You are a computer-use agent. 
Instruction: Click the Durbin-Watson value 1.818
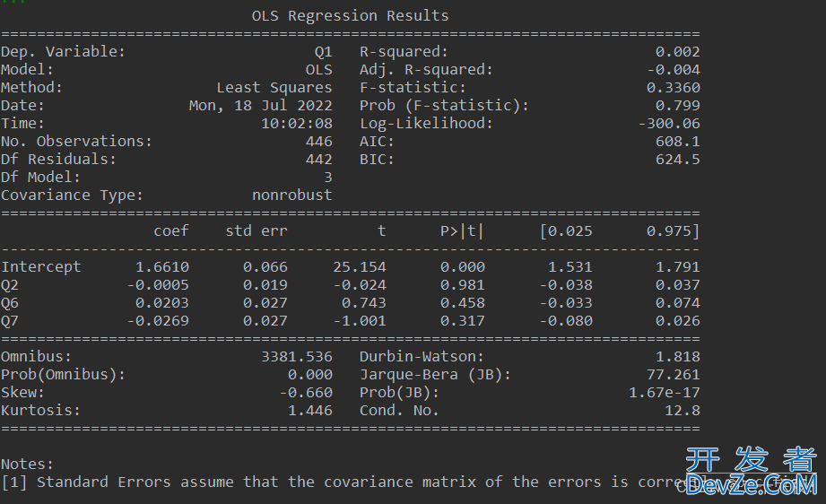click(x=677, y=357)
